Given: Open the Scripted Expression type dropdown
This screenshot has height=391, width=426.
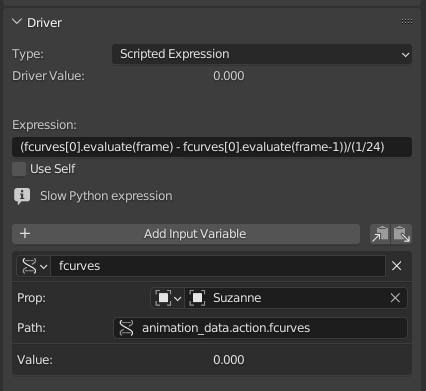Looking at the screenshot, I should (x=262, y=54).
